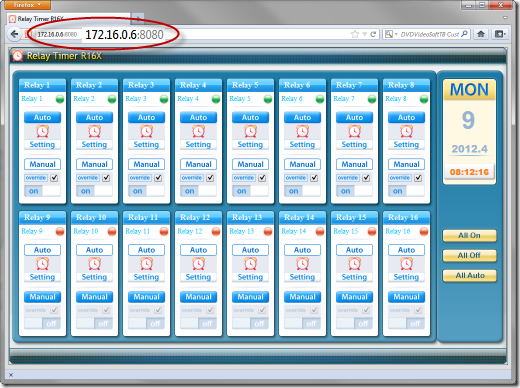Uncheck the override checkbox for Relay 3
This screenshot has height=388, width=520.
click(x=158, y=178)
